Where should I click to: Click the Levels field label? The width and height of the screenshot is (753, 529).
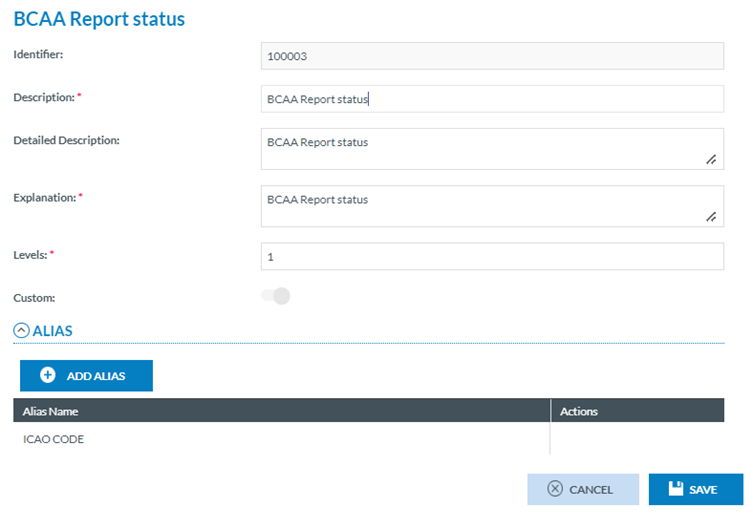pyautogui.click(x=30, y=255)
